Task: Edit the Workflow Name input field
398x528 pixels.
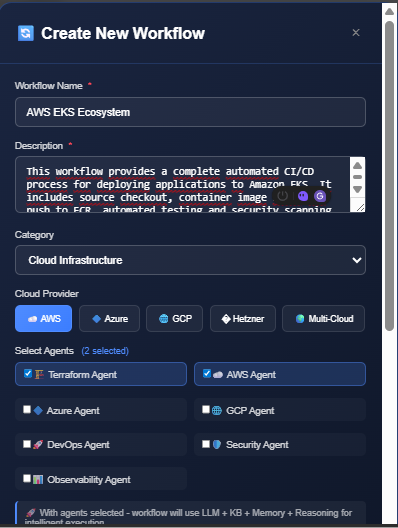Action: (190, 112)
